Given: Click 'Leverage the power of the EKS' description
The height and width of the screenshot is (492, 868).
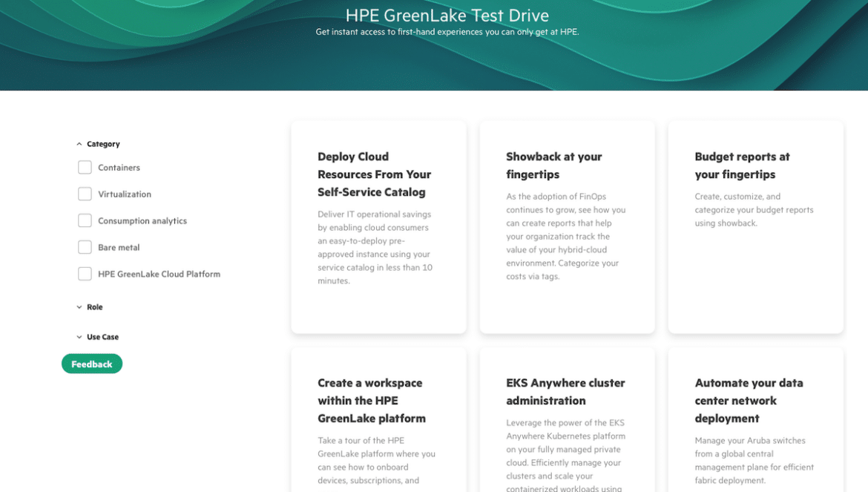Looking at the screenshot, I should click(x=566, y=455).
